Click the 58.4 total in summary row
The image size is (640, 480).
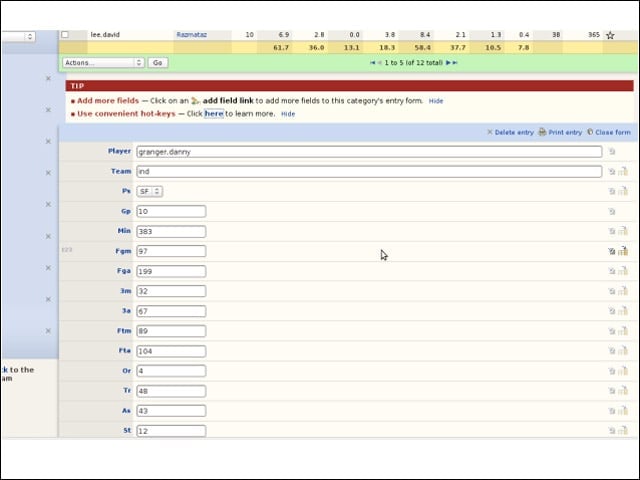tap(422, 48)
